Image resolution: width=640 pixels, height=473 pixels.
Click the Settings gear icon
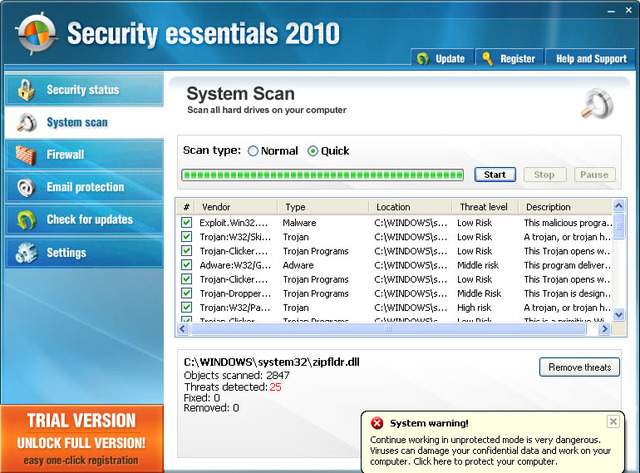pos(26,253)
